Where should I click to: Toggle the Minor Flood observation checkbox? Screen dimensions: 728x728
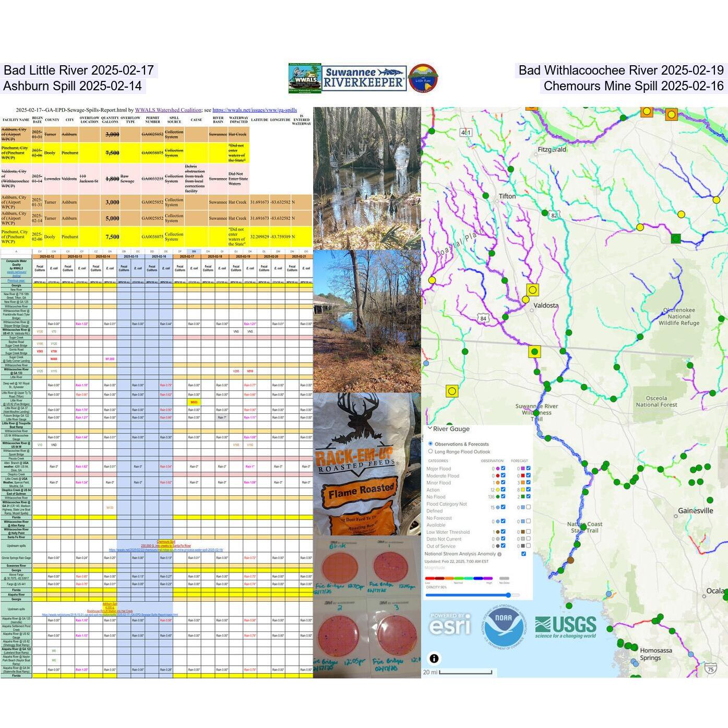pos(503,482)
